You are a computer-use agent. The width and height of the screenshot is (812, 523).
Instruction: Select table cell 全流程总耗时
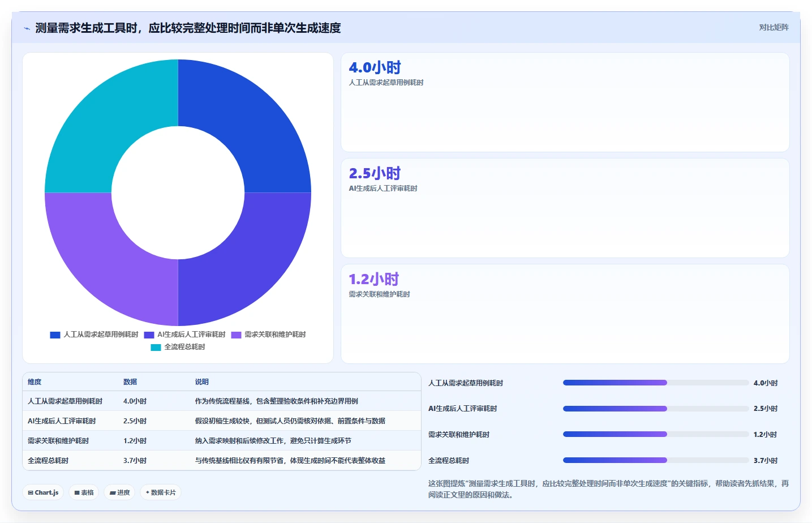point(48,461)
